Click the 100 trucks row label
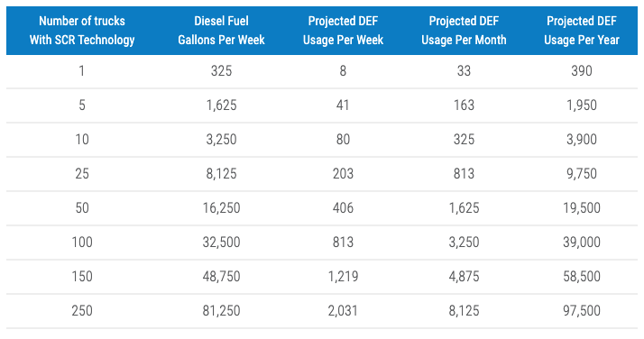The image size is (644, 339). click(x=82, y=243)
